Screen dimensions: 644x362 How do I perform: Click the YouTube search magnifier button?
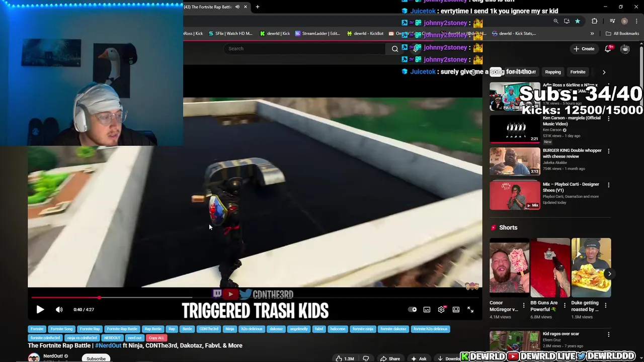point(395,49)
